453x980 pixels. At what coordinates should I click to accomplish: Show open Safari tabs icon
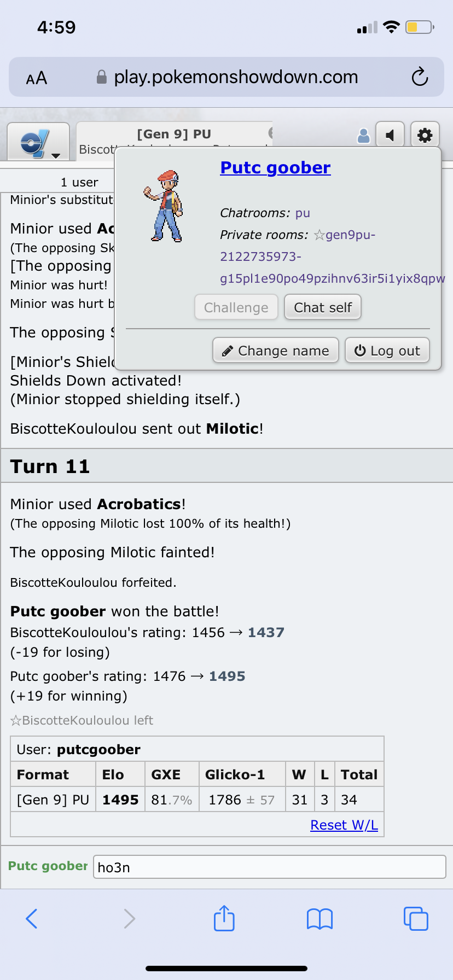pos(416,919)
